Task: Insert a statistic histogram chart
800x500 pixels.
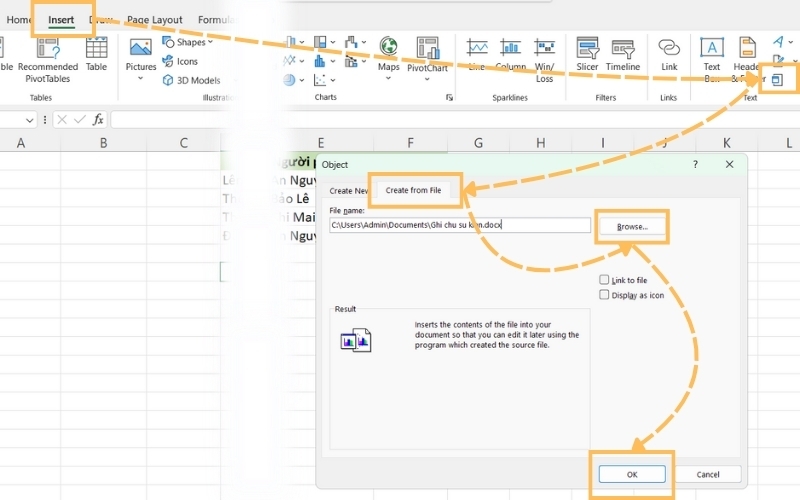Action: 320,61
